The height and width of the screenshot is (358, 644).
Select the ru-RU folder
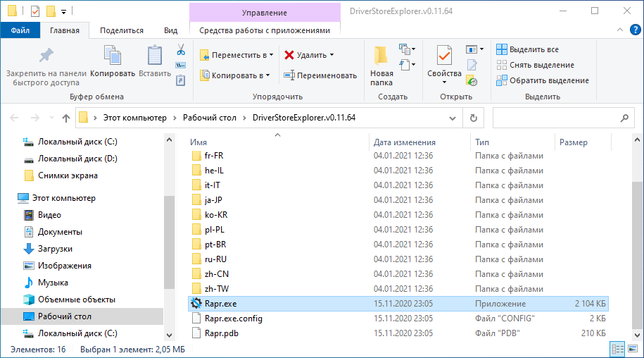pyautogui.click(x=215, y=259)
